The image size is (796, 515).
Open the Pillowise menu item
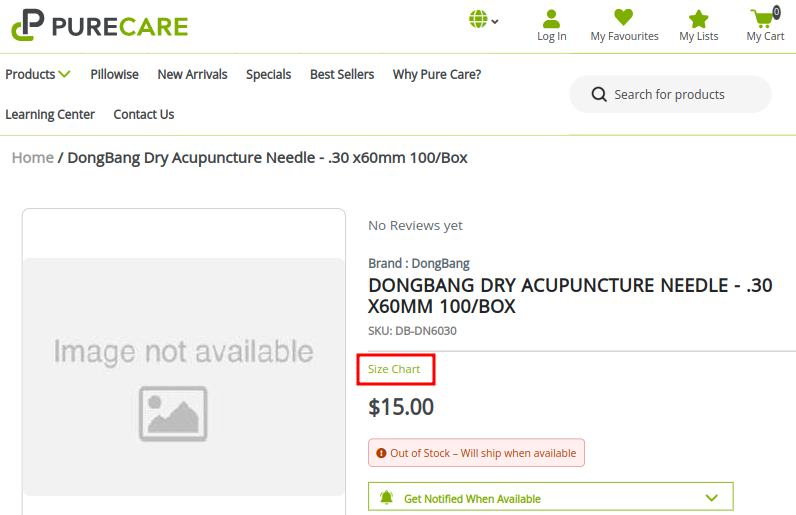tap(114, 74)
